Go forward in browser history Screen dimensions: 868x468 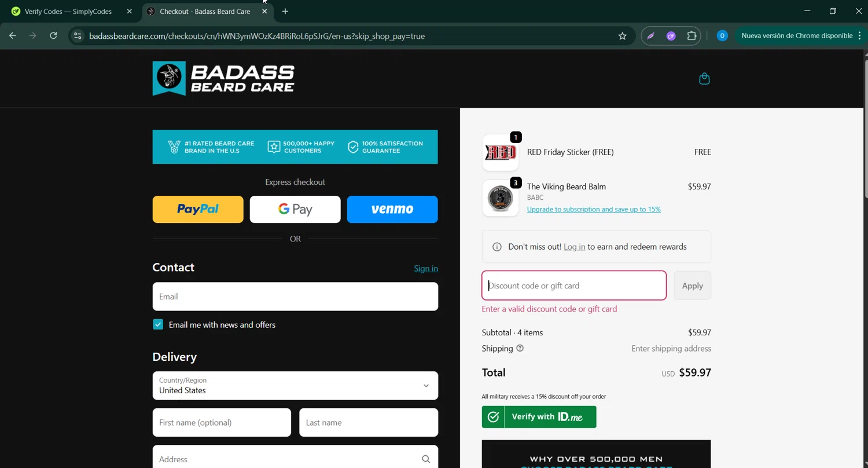[x=33, y=36]
